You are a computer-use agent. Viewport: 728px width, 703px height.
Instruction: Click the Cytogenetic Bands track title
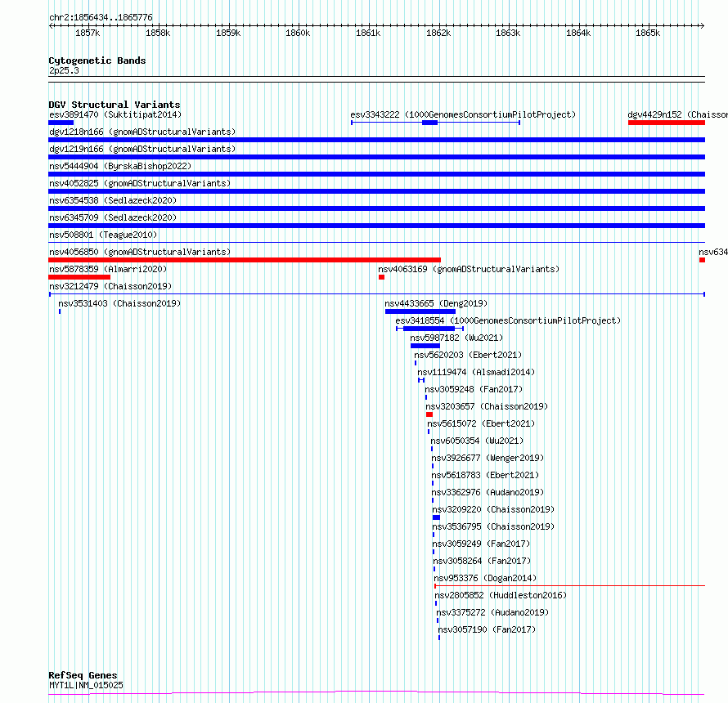(97, 60)
